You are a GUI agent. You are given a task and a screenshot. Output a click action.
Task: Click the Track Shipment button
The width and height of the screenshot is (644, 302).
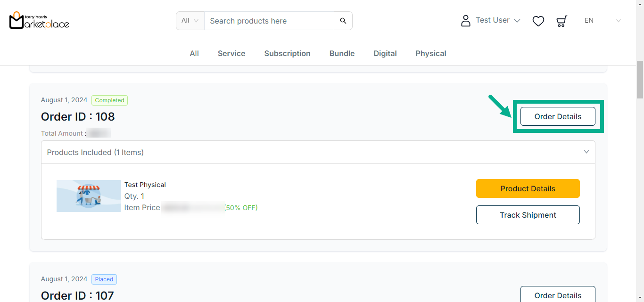point(528,215)
